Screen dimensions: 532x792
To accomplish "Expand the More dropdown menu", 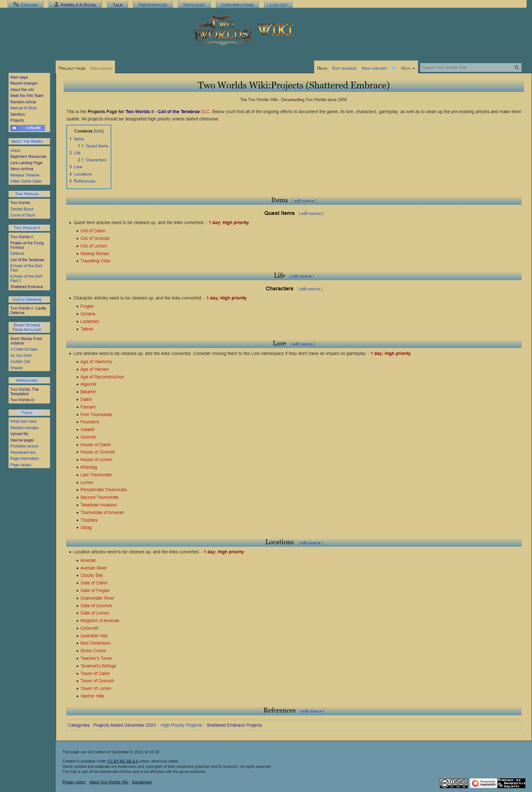I will tap(408, 68).
